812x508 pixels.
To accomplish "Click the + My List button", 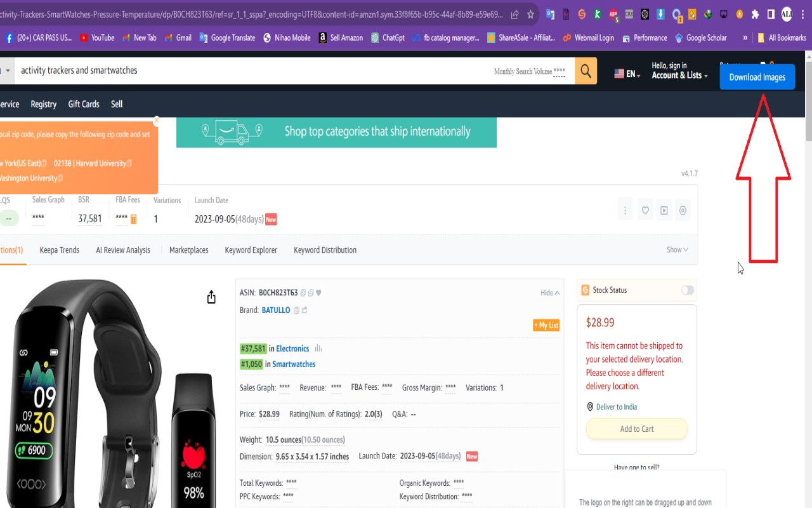I will (x=546, y=325).
